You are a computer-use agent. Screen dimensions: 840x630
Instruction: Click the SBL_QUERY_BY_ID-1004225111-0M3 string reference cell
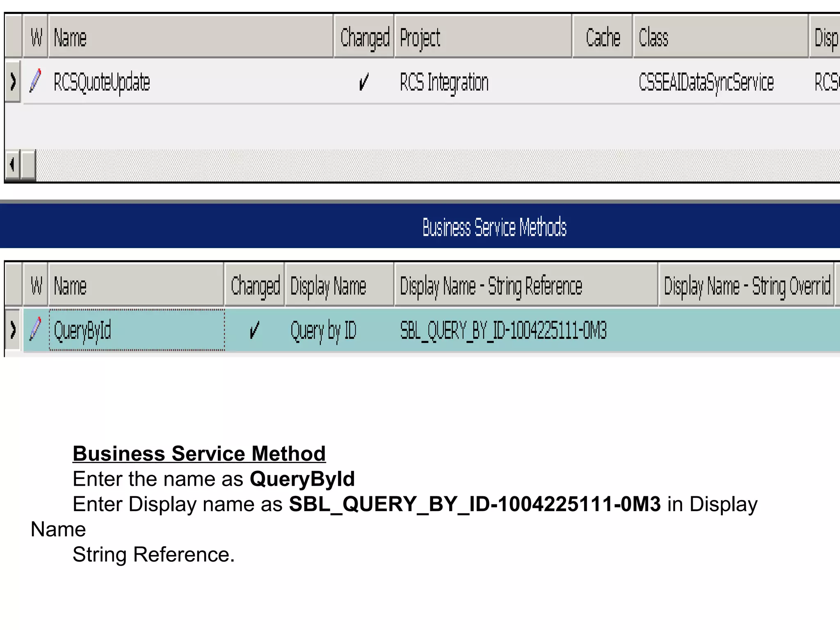[526, 330]
